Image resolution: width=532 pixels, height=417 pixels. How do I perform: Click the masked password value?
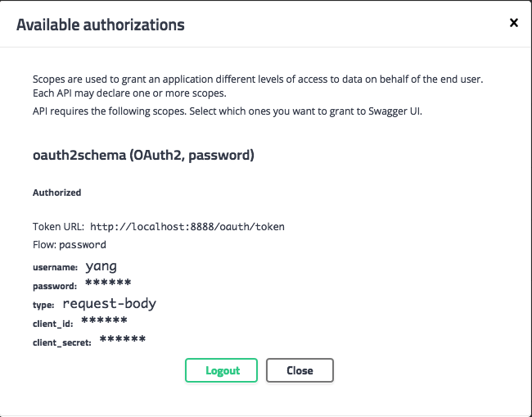click(108, 284)
